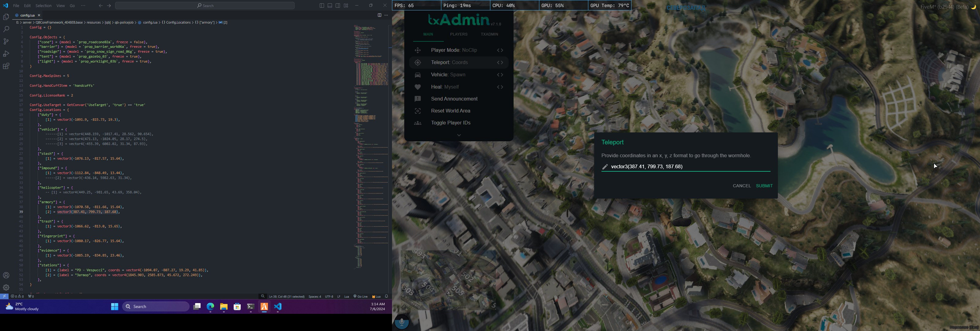The width and height of the screenshot is (980, 331).
Task: Close the config.lua tab
Action: point(39,15)
